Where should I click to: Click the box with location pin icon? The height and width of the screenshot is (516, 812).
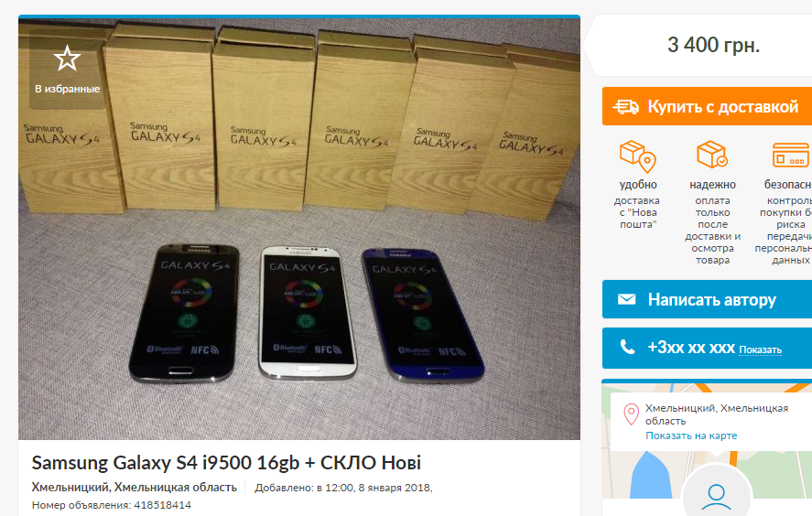(638, 156)
